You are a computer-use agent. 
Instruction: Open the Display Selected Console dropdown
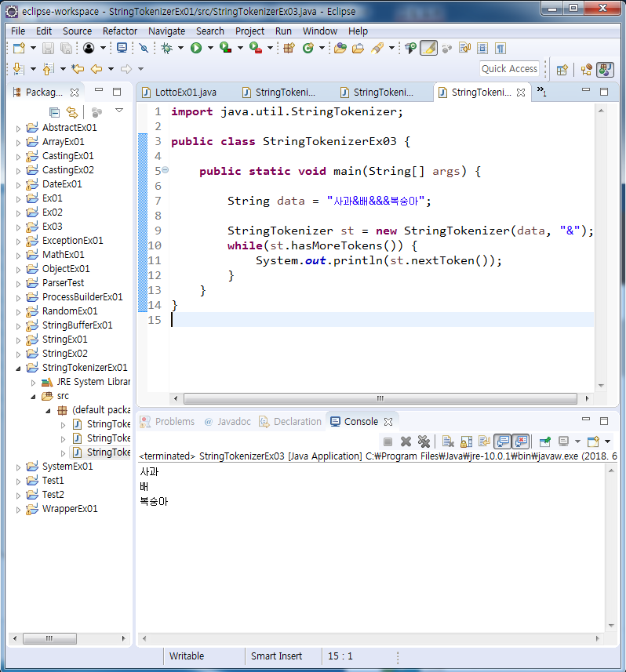577,441
